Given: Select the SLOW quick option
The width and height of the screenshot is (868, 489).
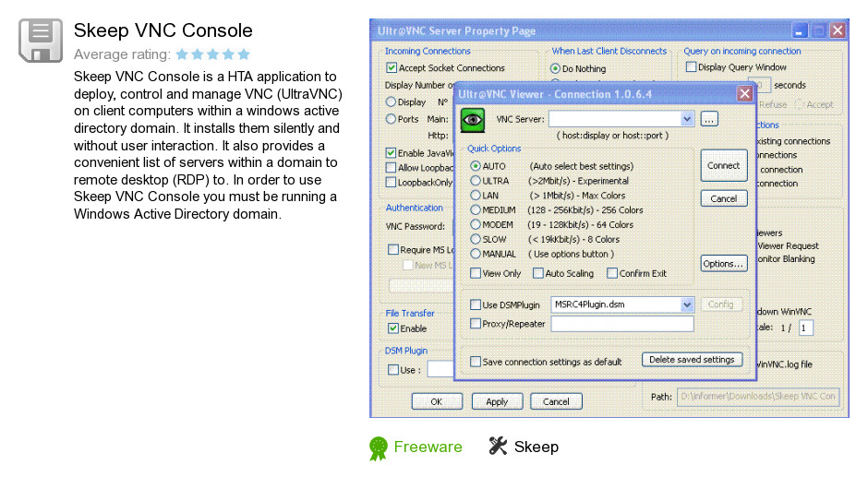Looking at the screenshot, I should coord(476,239).
